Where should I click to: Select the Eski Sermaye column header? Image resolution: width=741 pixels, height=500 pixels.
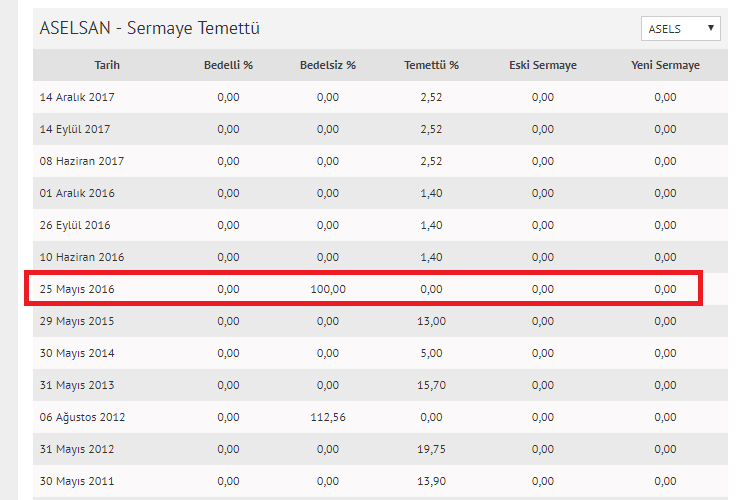click(x=542, y=65)
